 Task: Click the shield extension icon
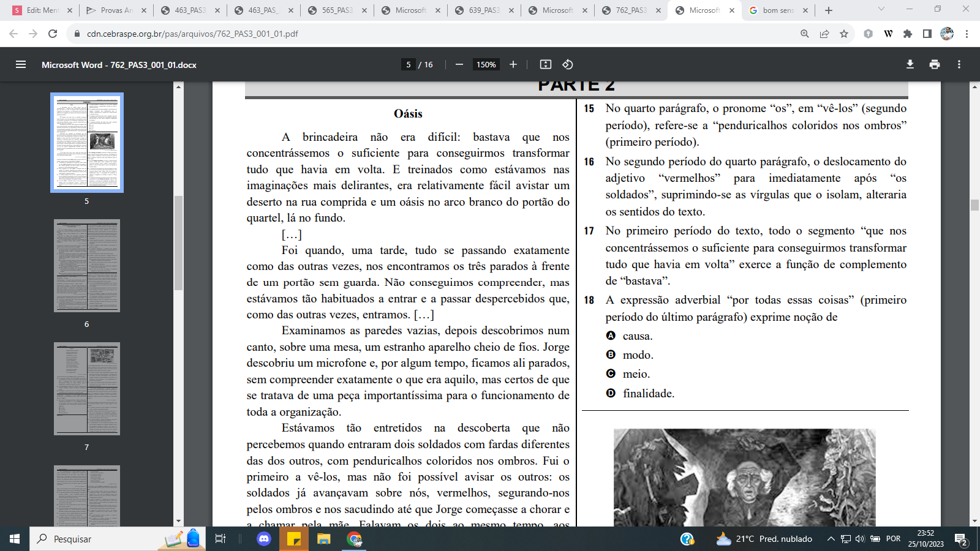(868, 34)
